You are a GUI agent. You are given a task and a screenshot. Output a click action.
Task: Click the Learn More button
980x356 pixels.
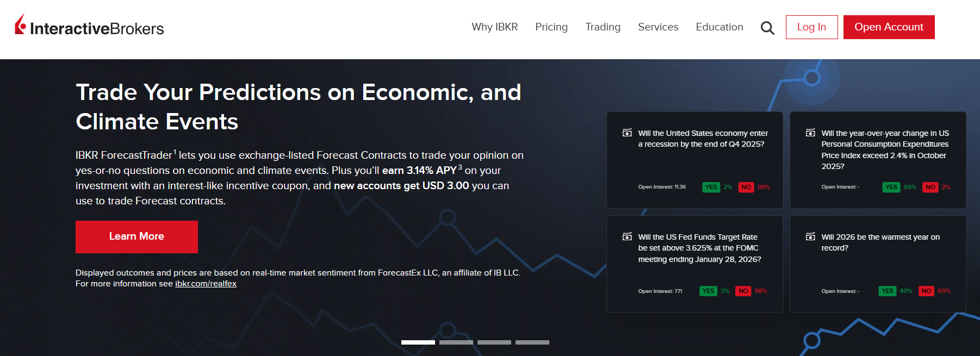tap(137, 236)
